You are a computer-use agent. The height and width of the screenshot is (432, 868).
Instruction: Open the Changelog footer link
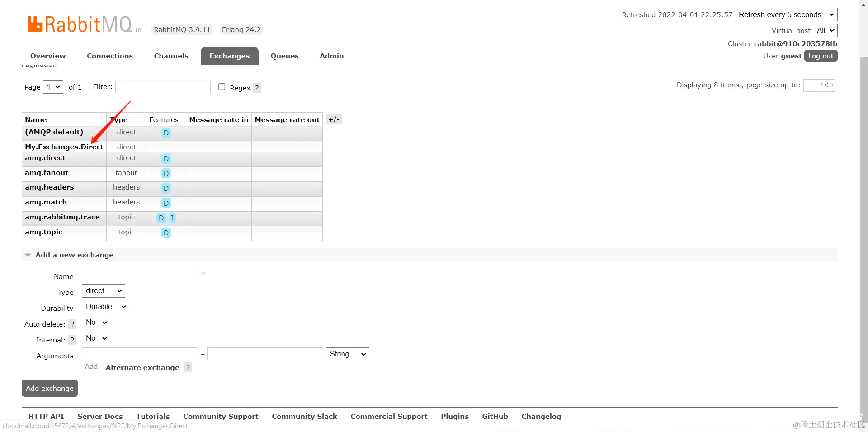[541, 417]
